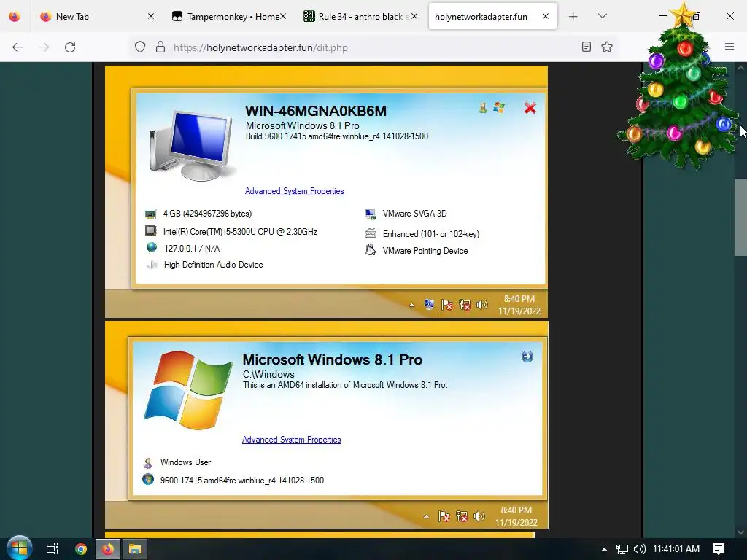Click the mouse icon beside VMware Pointing Device
The height and width of the screenshot is (560, 747).
370,250
